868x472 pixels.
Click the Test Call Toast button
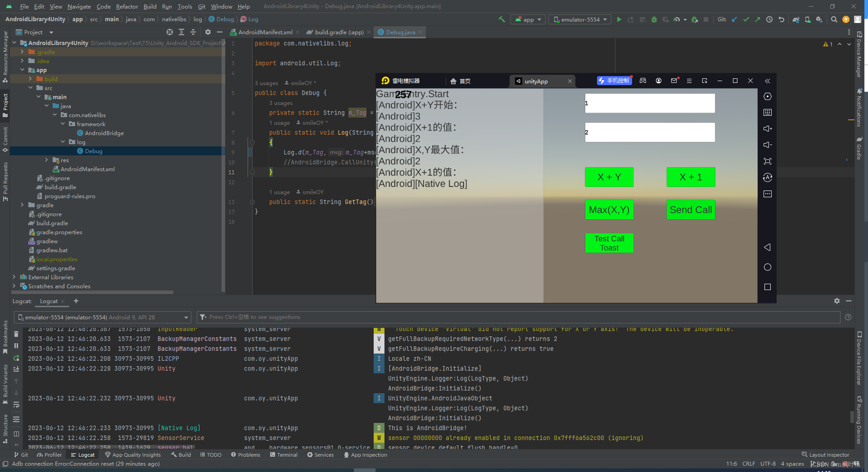click(609, 243)
